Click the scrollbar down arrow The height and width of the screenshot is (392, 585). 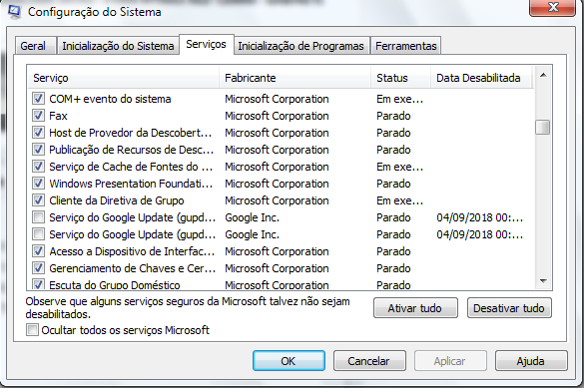tap(543, 281)
